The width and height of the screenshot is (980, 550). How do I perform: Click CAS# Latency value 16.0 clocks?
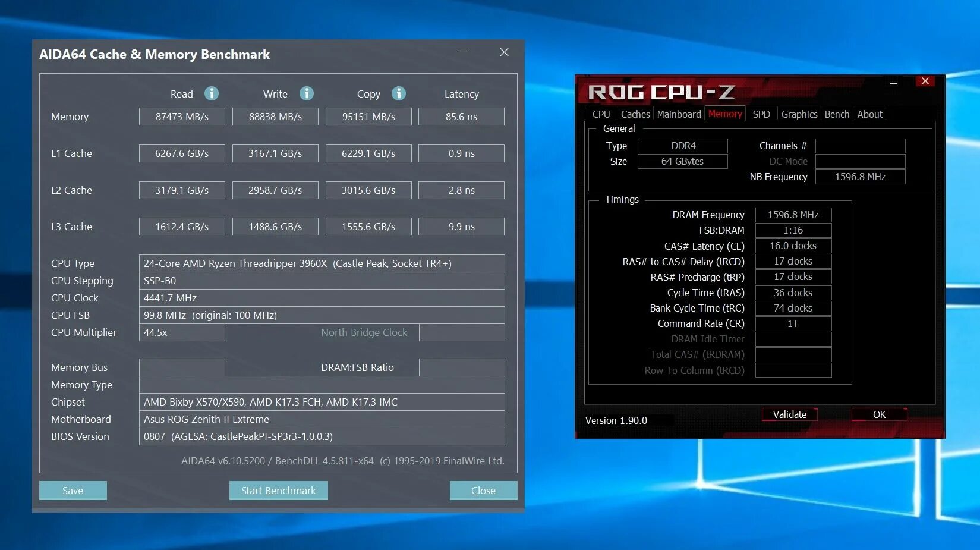click(x=793, y=246)
